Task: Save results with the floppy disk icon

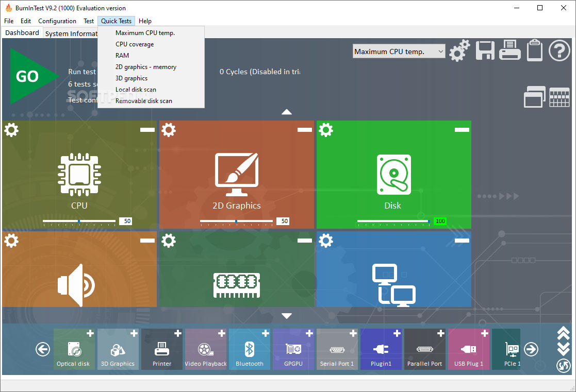Action: coord(485,50)
